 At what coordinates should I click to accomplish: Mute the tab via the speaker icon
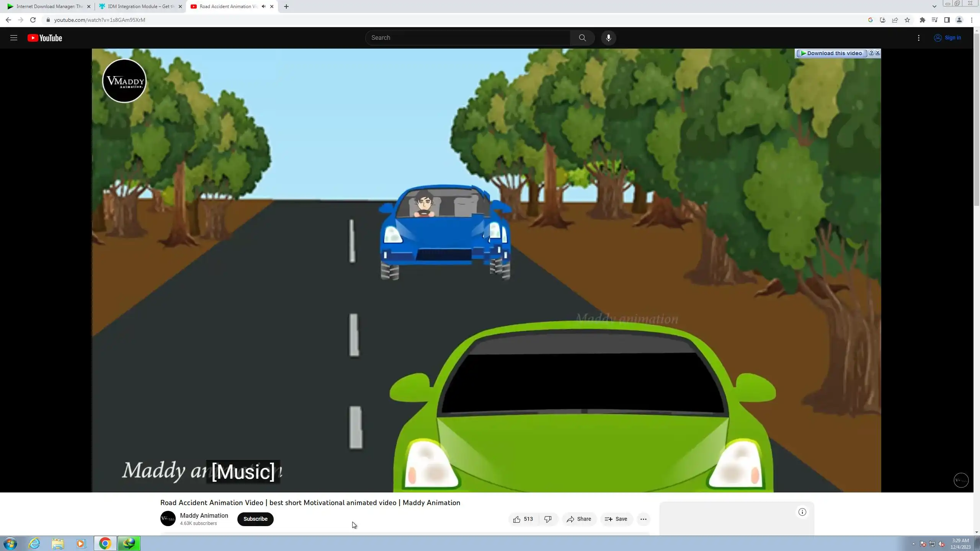[263, 7]
